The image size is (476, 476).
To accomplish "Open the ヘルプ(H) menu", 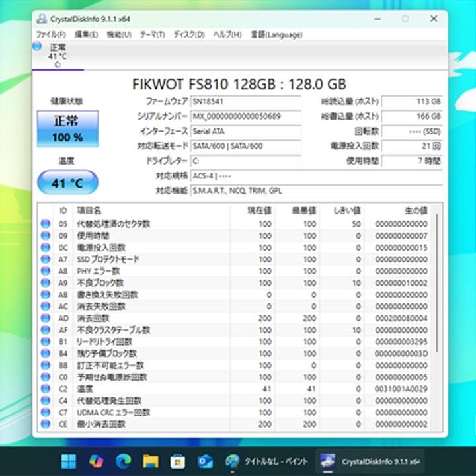I will [x=227, y=34].
